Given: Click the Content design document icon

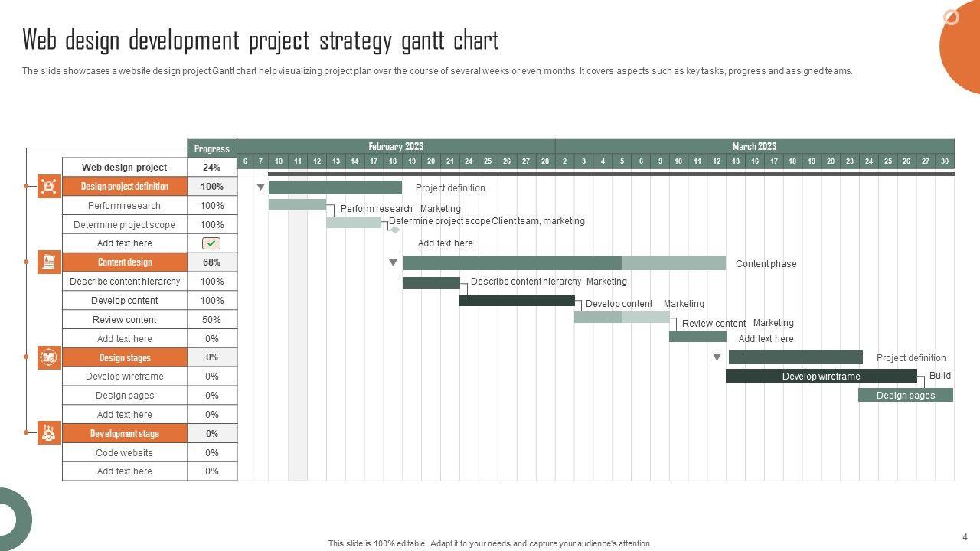Looking at the screenshot, I should click(49, 262).
